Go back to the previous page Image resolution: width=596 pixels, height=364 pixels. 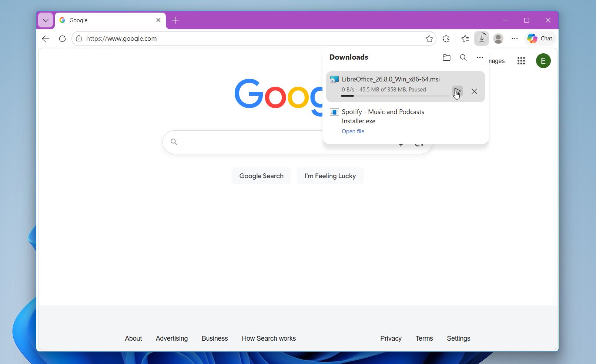point(46,39)
